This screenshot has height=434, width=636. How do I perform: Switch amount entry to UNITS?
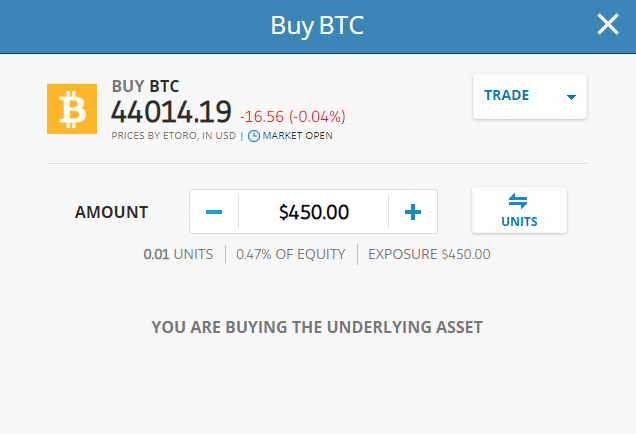pyautogui.click(x=519, y=211)
